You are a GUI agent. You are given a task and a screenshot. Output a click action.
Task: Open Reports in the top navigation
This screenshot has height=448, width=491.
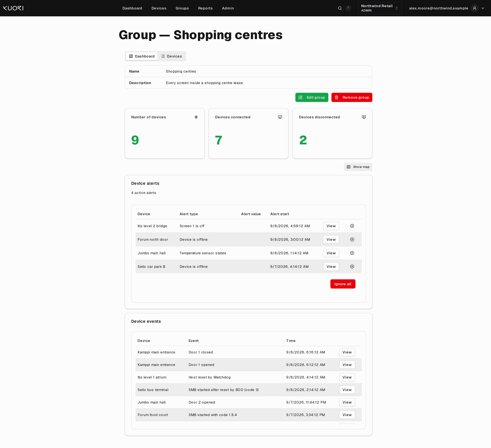point(205,8)
